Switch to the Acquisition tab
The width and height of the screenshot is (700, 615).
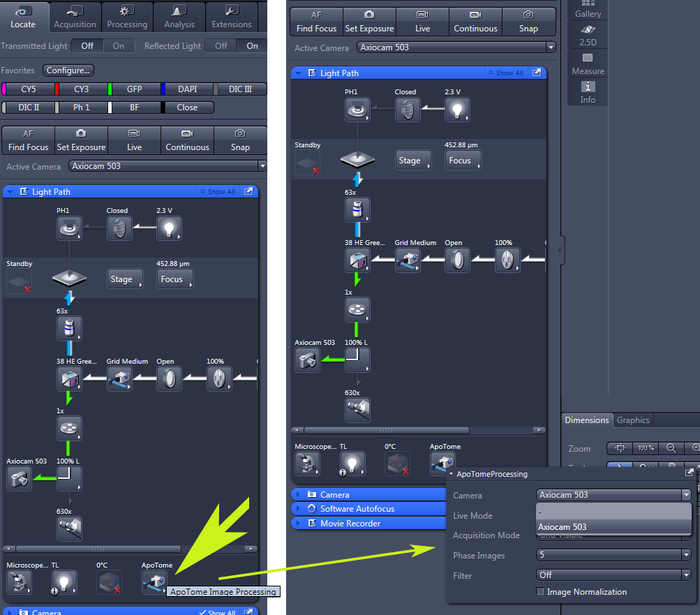(75, 17)
